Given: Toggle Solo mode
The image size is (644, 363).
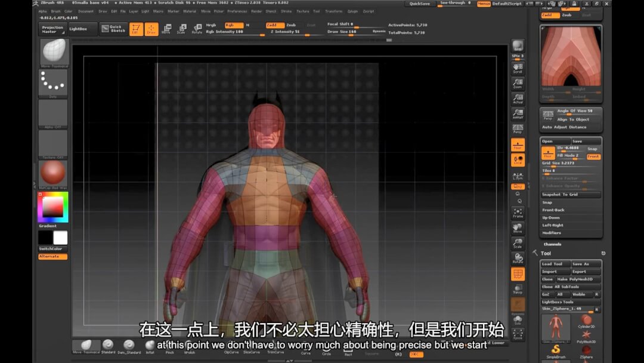Looking at the screenshot, I should [x=518, y=320].
